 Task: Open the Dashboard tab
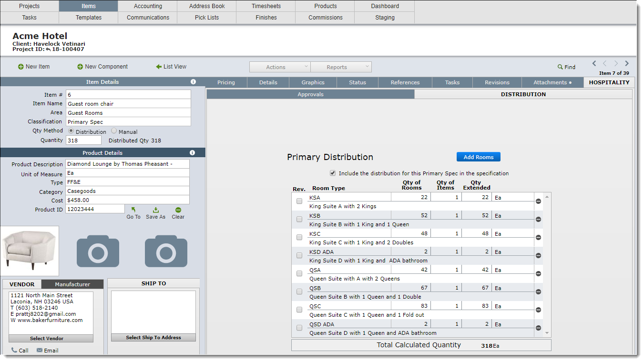click(385, 6)
